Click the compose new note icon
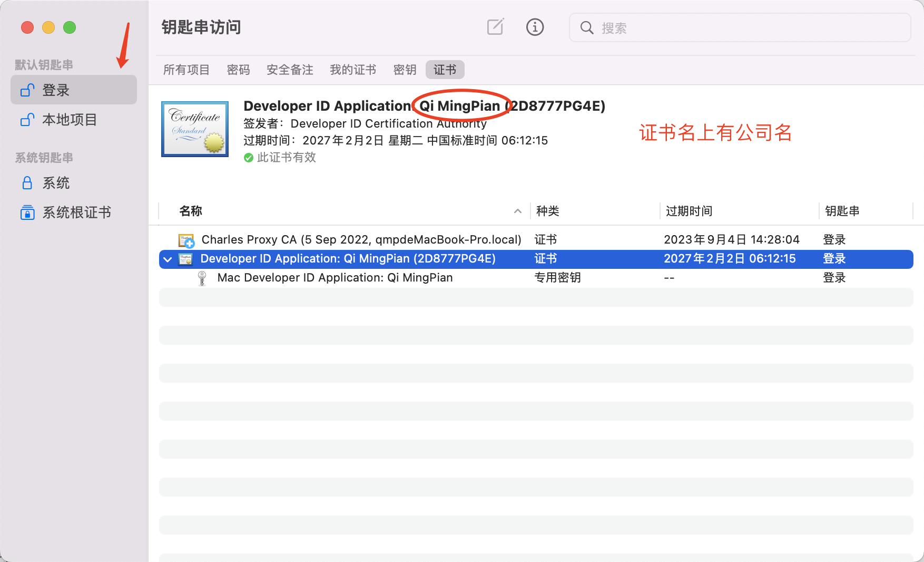This screenshot has height=562, width=924. pos(495,27)
